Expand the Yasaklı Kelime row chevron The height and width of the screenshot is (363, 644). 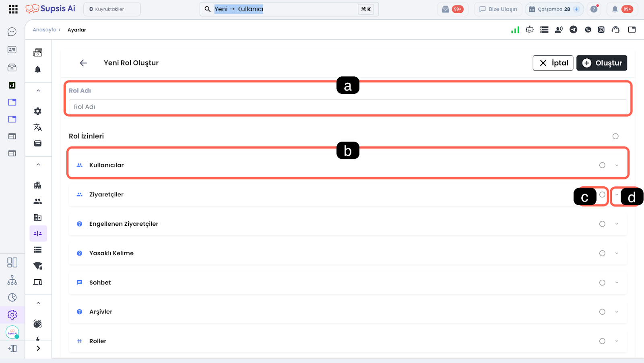[617, 253]
